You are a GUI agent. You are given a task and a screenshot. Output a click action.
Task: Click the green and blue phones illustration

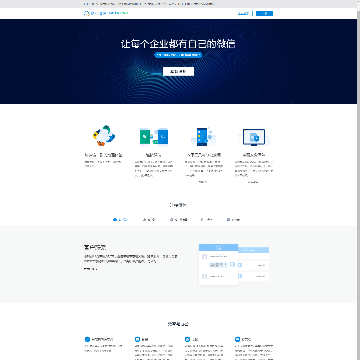(x=154, y=137)
